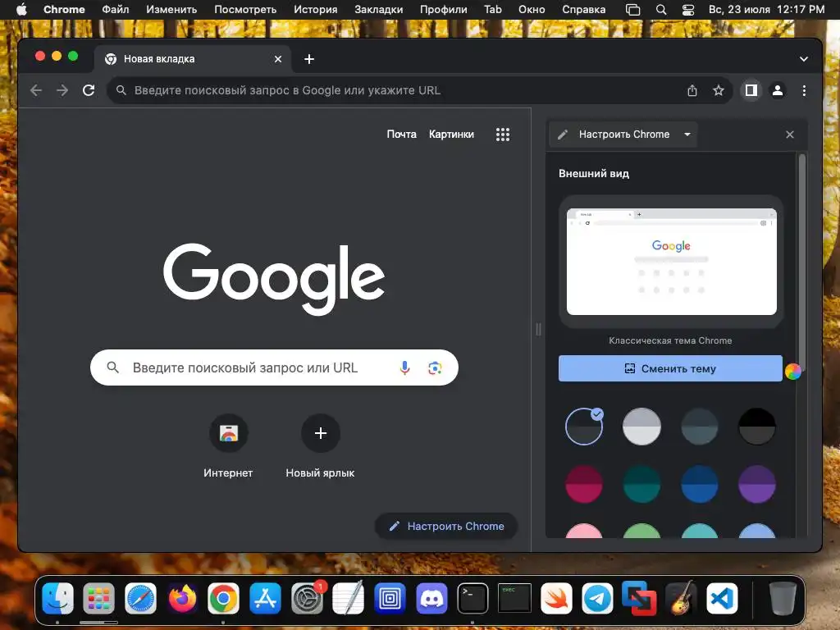Click the classic Chrome theme preview thumbnail
The height and width of the screenshot is (630, 840).
[x=671, y=262]
